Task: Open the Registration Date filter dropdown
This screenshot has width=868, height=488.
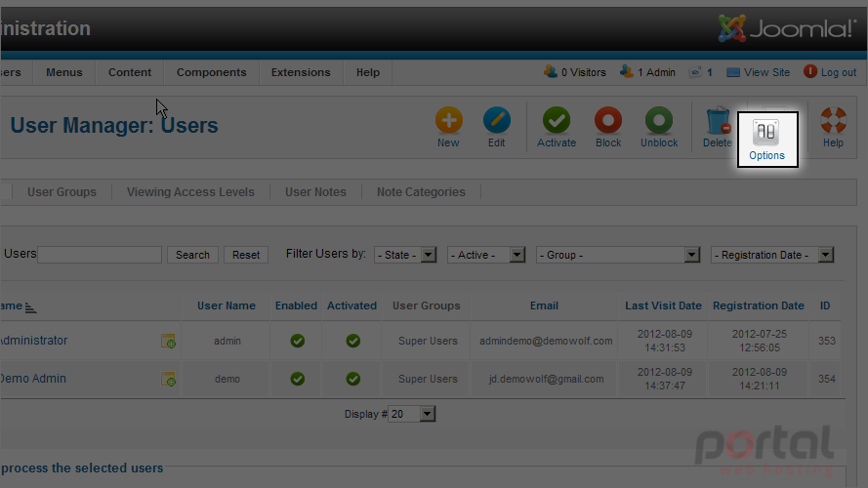Action: [772, 255]
